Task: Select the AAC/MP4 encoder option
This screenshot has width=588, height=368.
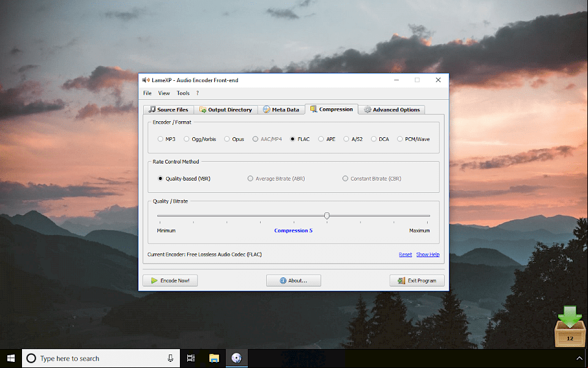Action: (x=267, y=139)
